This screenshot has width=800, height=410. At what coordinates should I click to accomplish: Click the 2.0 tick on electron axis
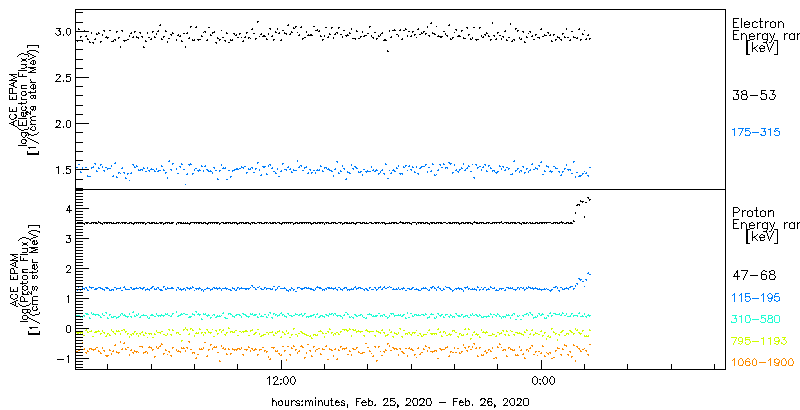(x=62, y=123)
